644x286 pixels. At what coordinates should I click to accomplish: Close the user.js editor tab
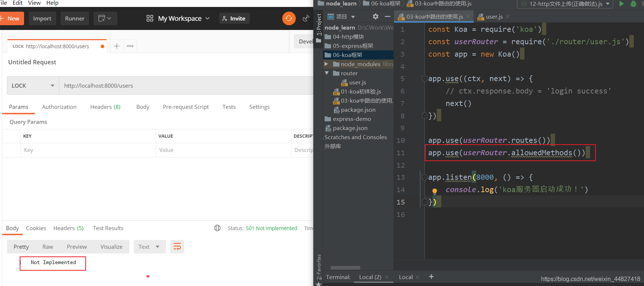tap(508, 16)
